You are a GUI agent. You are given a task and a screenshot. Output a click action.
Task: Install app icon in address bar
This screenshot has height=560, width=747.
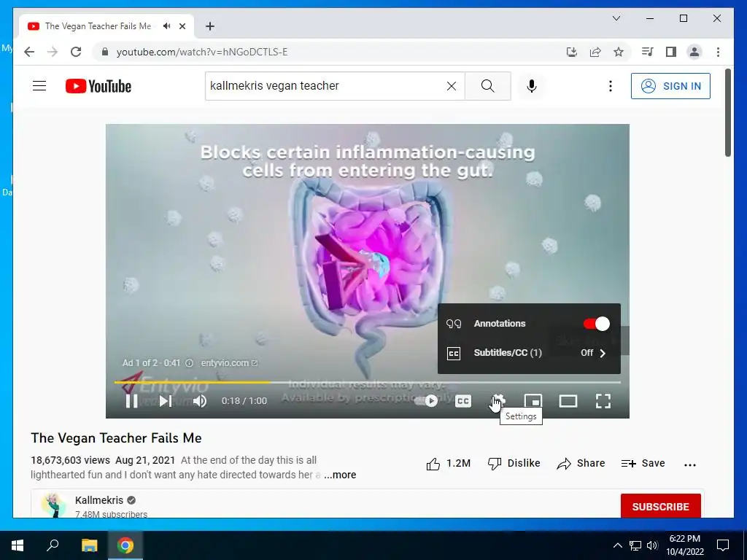pyautogui.click(x=572, y=52)
